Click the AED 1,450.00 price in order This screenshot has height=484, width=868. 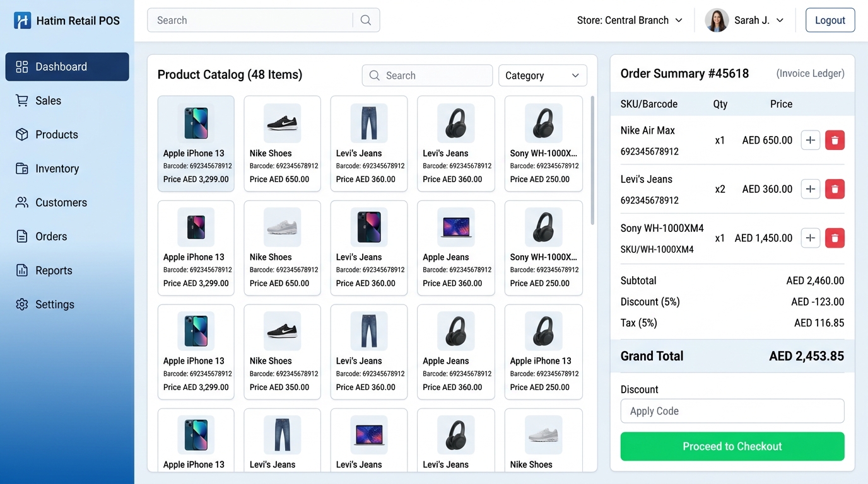point(763,238)
